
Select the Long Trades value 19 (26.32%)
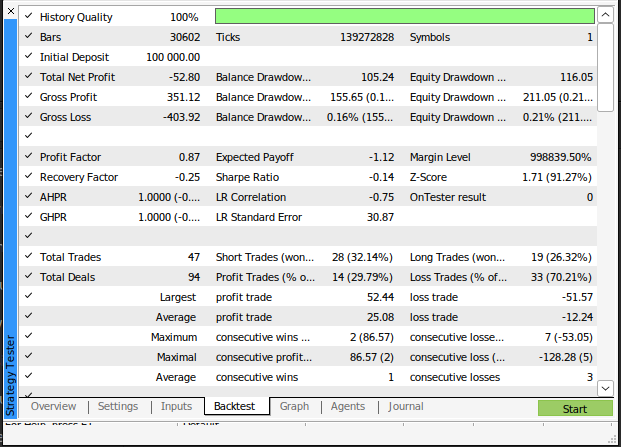click(561, 257)
